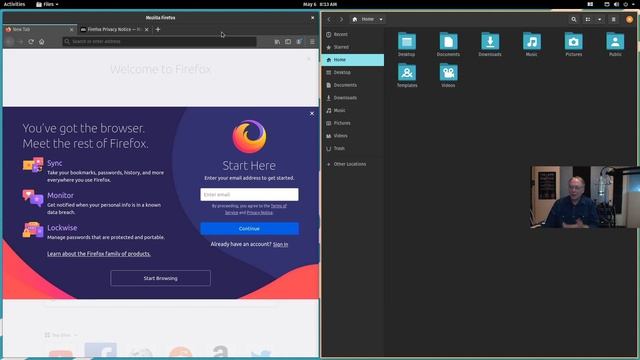Open the Public folder icon
The image size is (640, 360).
pos(615,41)
